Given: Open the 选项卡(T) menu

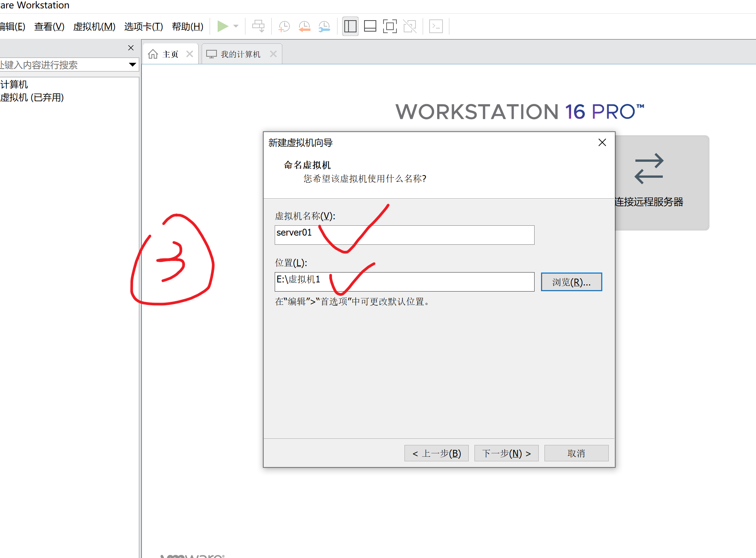Looking at the screenshot, I should click(143, 27).
